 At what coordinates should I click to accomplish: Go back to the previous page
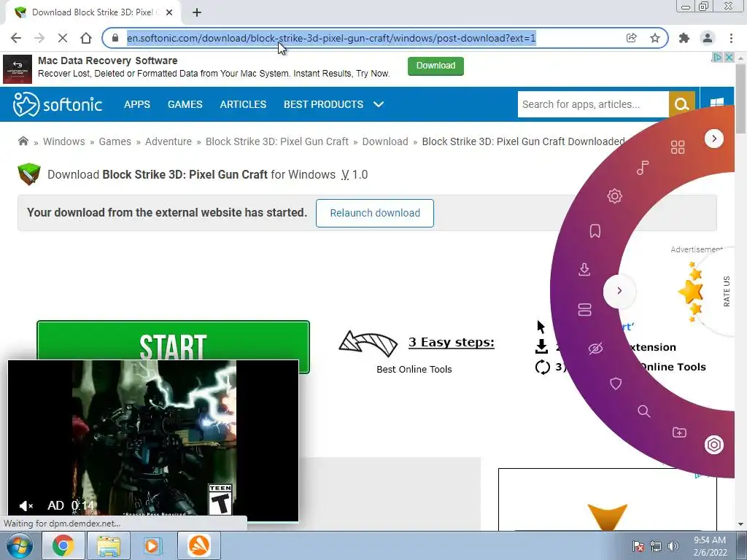tap(16, 38)
